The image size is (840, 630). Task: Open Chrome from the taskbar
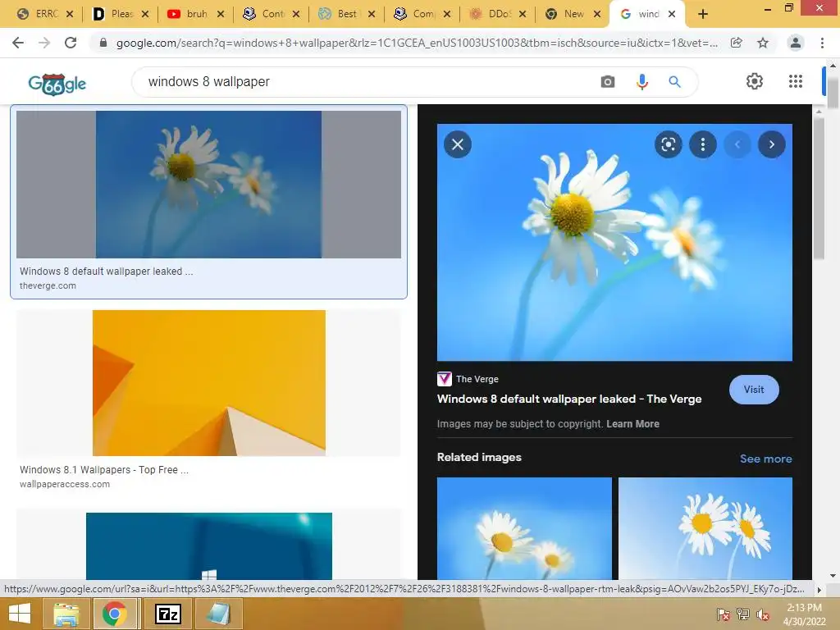tap(115, 614)
